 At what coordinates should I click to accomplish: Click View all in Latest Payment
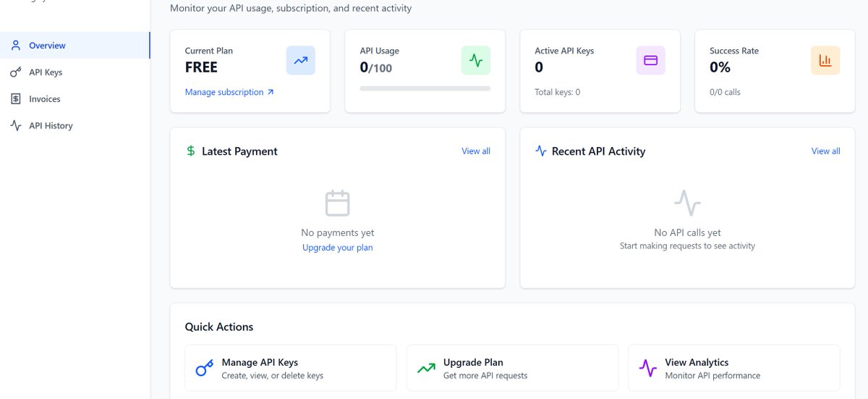[x=476, y=151]
